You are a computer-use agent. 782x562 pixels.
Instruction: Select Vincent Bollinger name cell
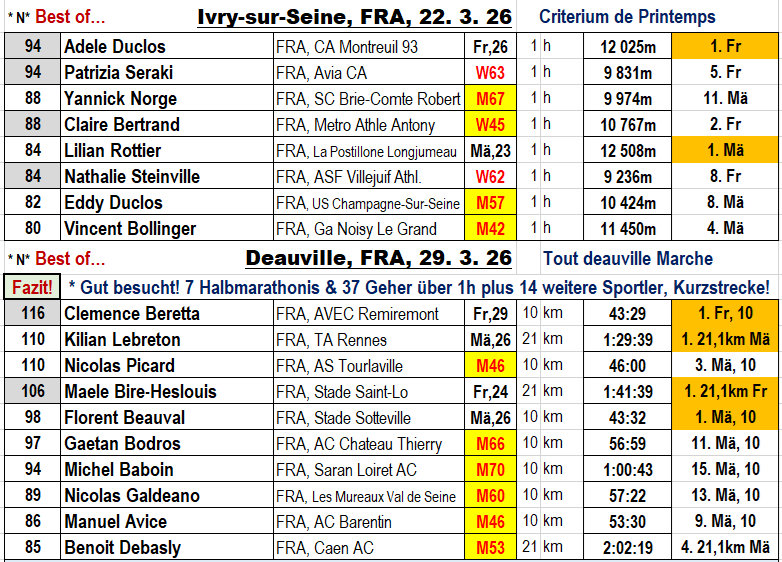coord(166,229)
